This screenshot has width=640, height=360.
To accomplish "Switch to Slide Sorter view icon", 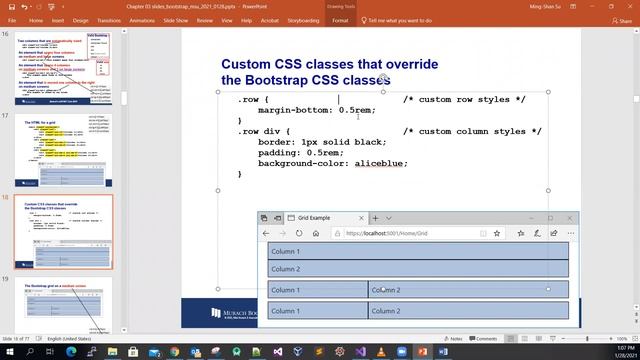I will (x=525, y=339).
